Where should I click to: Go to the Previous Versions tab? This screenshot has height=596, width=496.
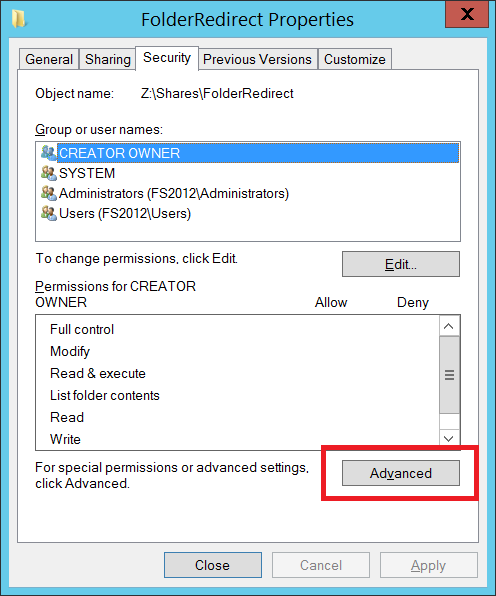257,59
